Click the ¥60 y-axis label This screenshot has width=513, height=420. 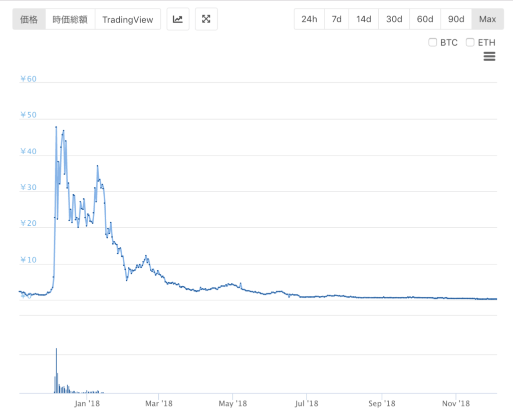click(x=28, y=79)
